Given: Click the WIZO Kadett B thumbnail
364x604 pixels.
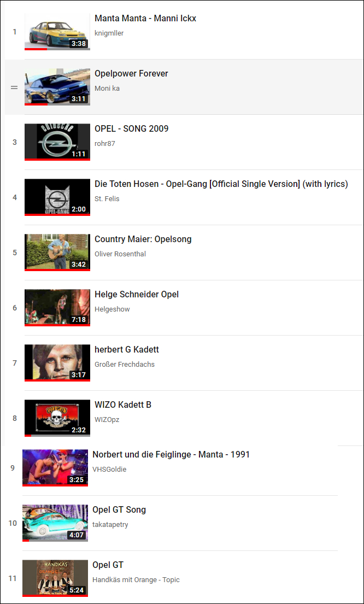Looking at the screenshot, I should pyautogui.click(x=57, y=418).
